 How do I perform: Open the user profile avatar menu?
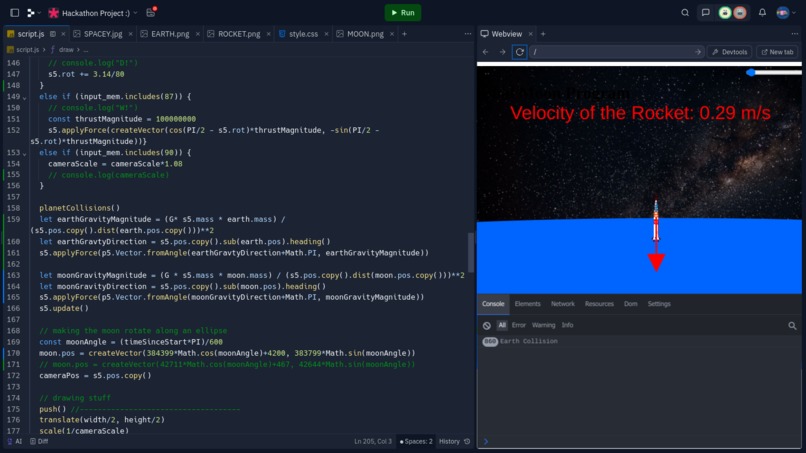pos(782,13)
